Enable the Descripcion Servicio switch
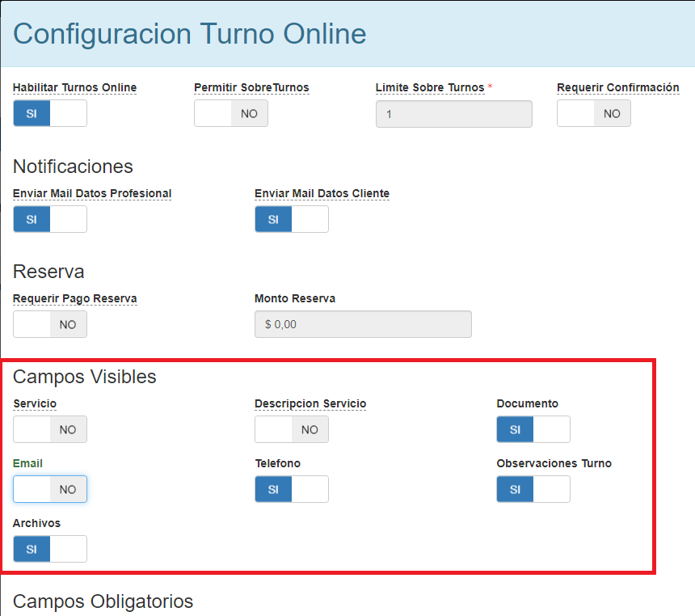 (x=291, y=429)
